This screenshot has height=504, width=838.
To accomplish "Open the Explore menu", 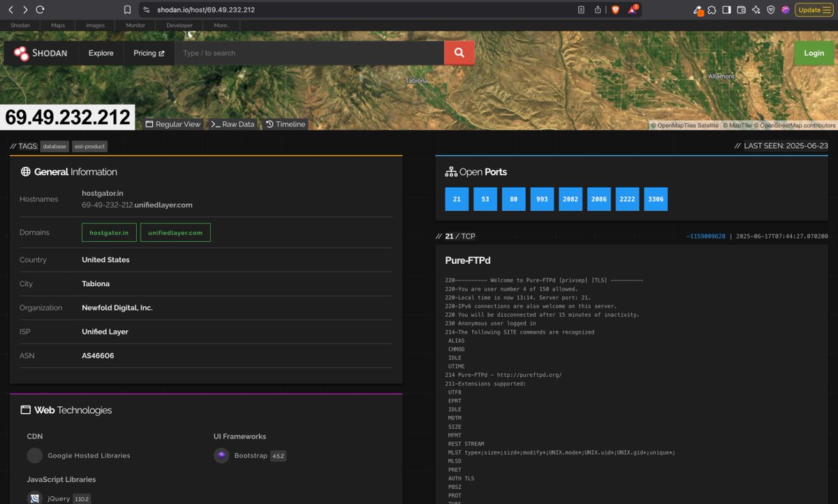I will click(x=101, y=53).
